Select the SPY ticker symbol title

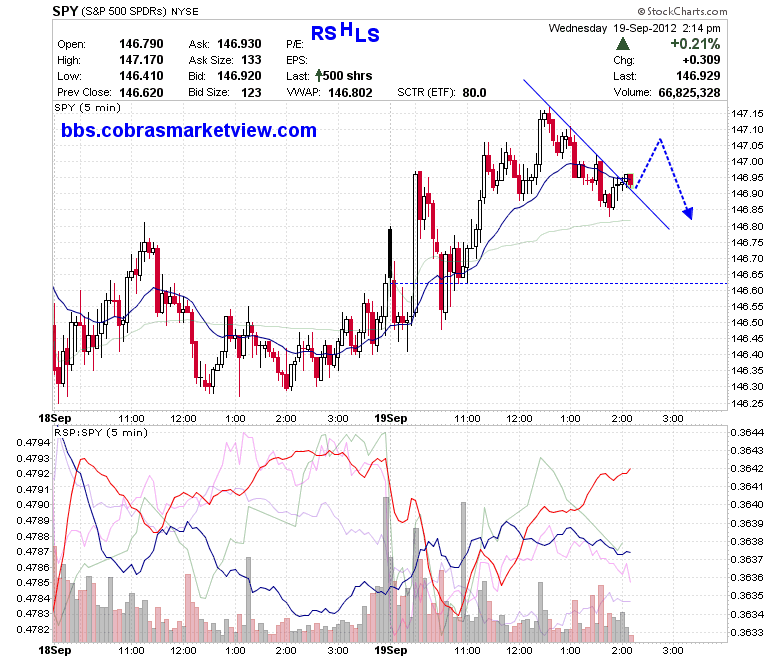(65, 11)
